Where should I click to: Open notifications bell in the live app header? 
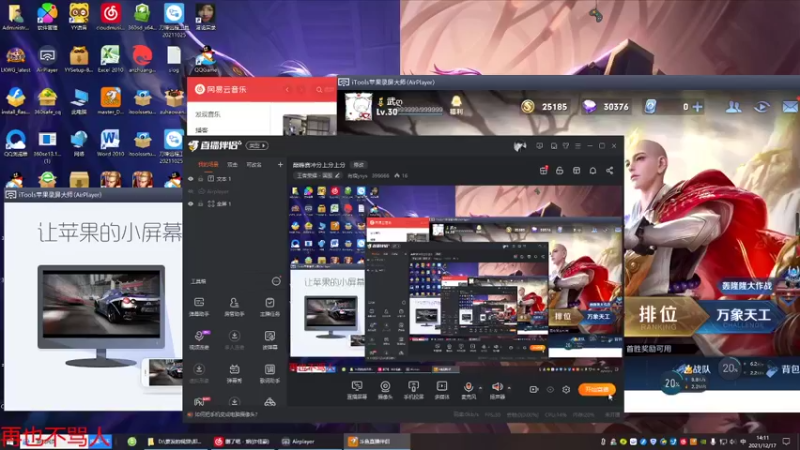593,170
